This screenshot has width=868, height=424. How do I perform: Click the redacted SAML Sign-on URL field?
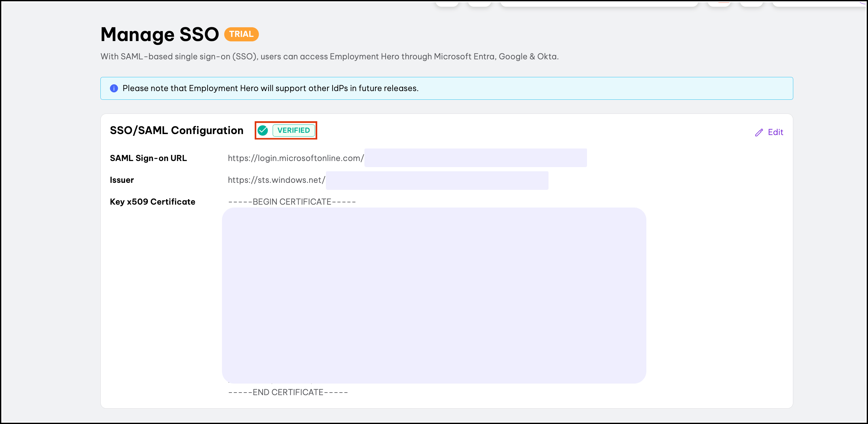(x=475, y=158)
